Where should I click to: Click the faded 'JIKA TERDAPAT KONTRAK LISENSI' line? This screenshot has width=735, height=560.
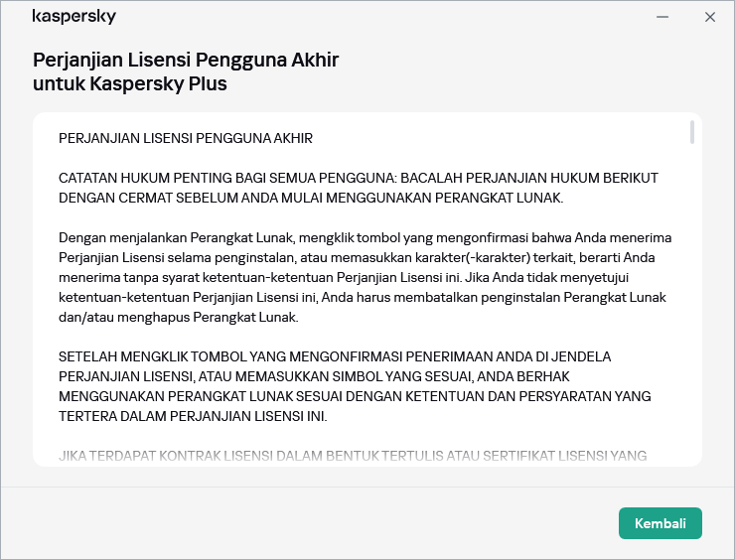353,456
